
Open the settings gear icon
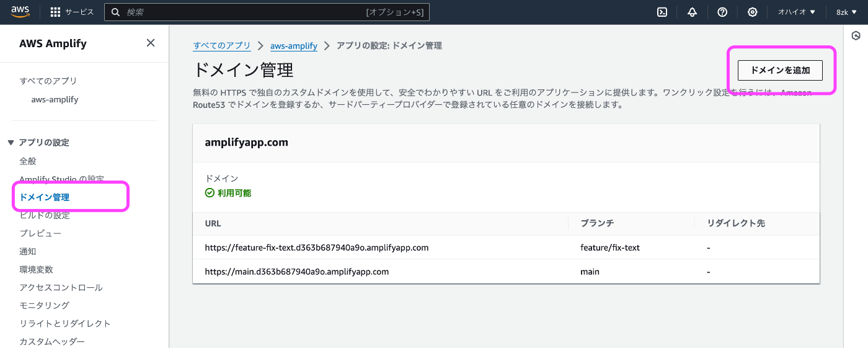coord(753,12)
